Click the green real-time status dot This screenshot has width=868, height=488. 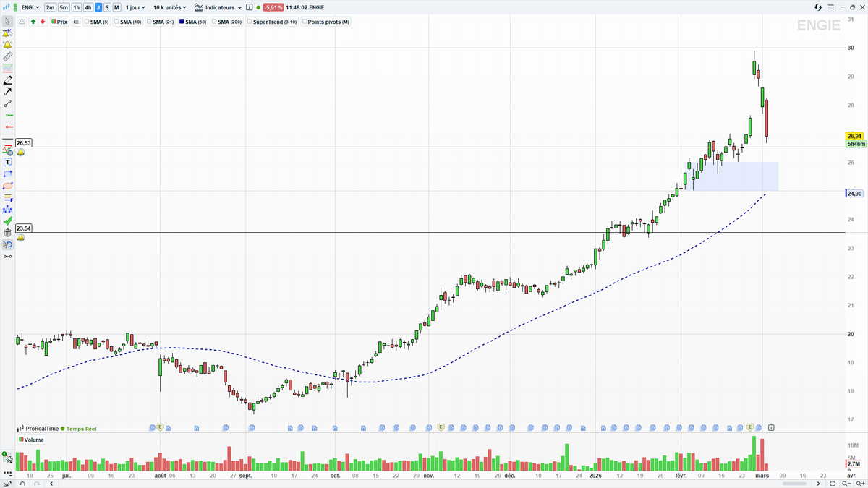tap(63, 429)
